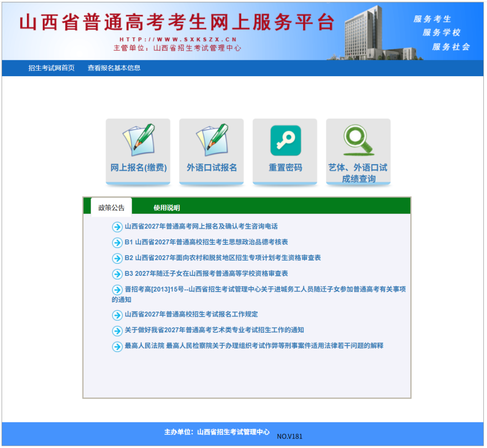Image resolution: width=487 pixels, height=448 pixels.
Task: Click the arrow icon beside B1 思想政治品德考核表
Action: (117, 243)
